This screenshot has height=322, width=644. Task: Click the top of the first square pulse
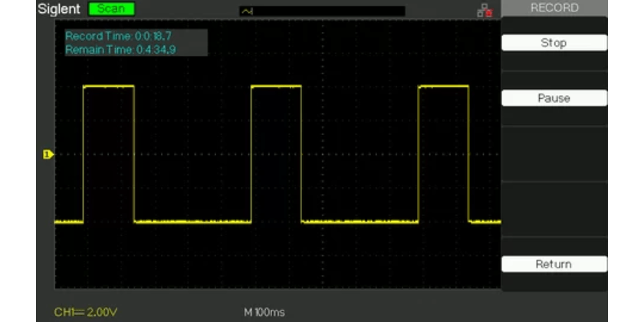[108, 86]
